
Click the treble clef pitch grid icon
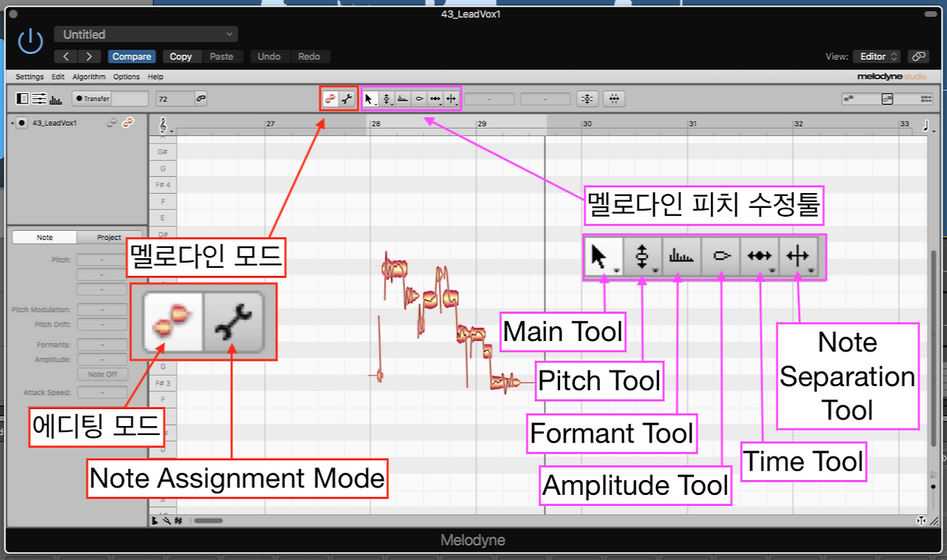pyautogui.click(x=162, y=126)
